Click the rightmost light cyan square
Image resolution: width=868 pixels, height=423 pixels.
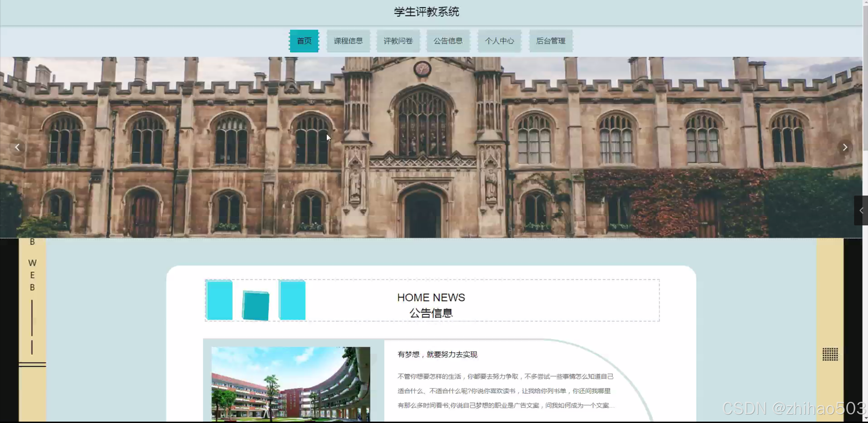[x=292, y=300]
